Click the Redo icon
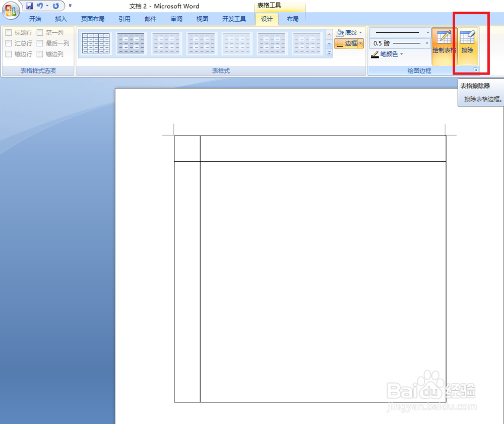The width and height of the screenshot is (504, 424). [56, 6]
